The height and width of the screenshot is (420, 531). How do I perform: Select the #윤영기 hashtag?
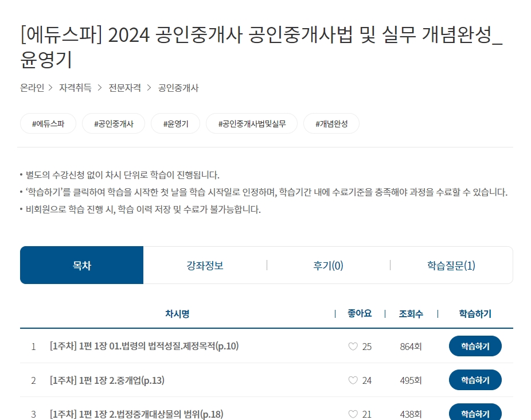coord(175,123)
